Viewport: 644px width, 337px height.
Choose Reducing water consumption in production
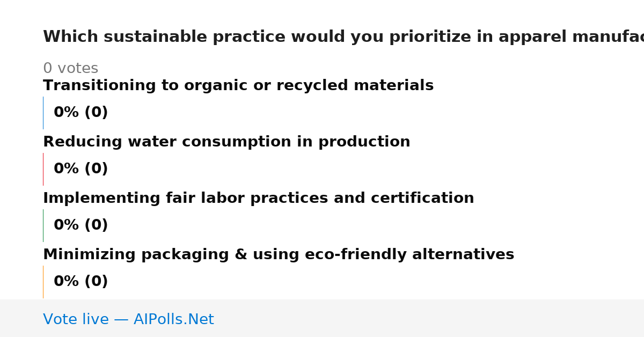pos(226,142)
